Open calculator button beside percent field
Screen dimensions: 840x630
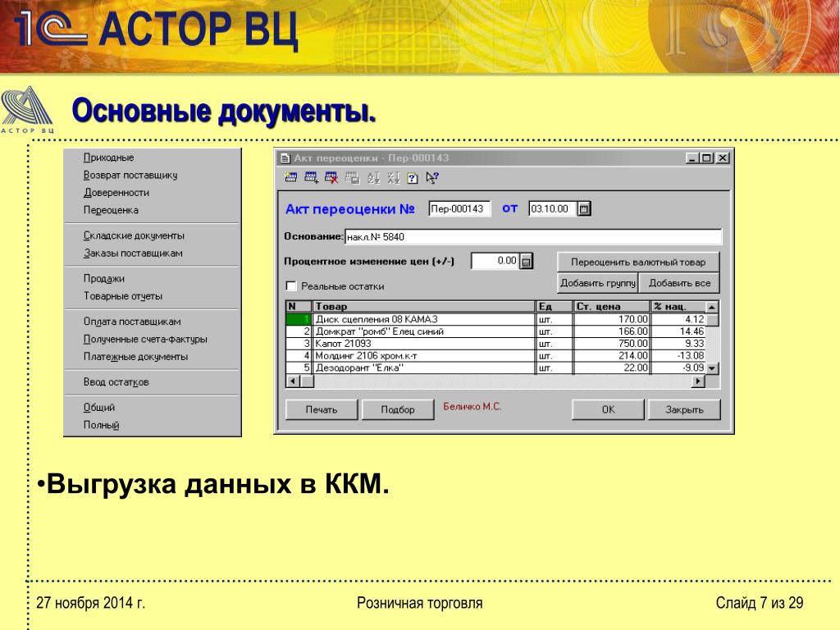tap(526, 262)
